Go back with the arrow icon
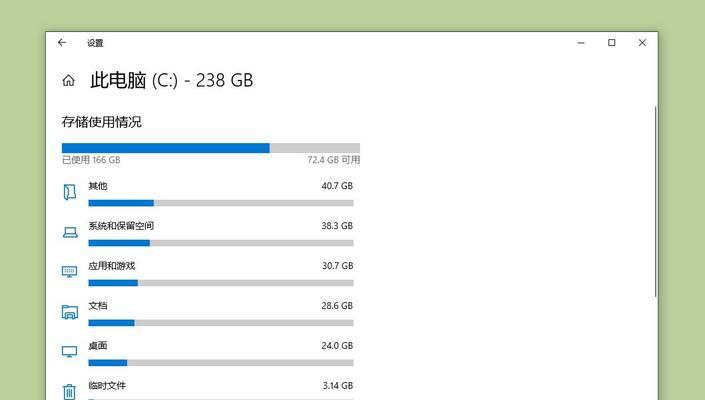 [x=62, y=43]
